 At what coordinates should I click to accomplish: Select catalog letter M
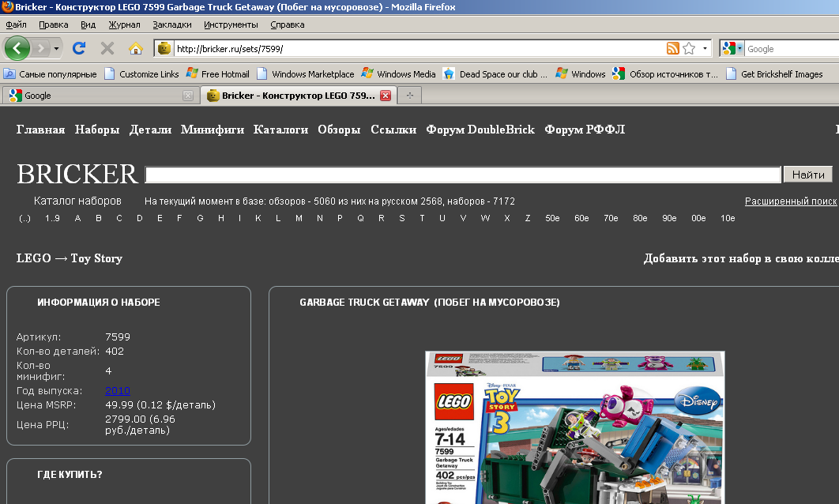click(x=299, y=218)
